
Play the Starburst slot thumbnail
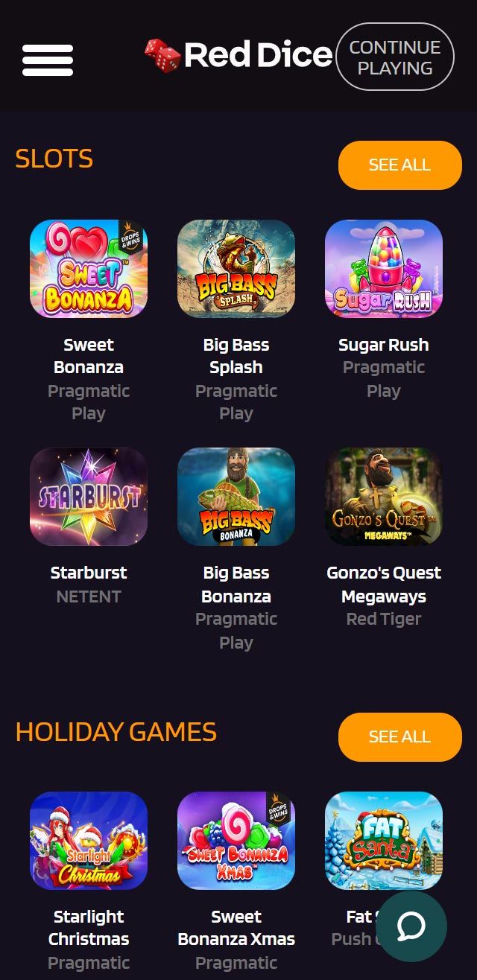tap(89, 497)
